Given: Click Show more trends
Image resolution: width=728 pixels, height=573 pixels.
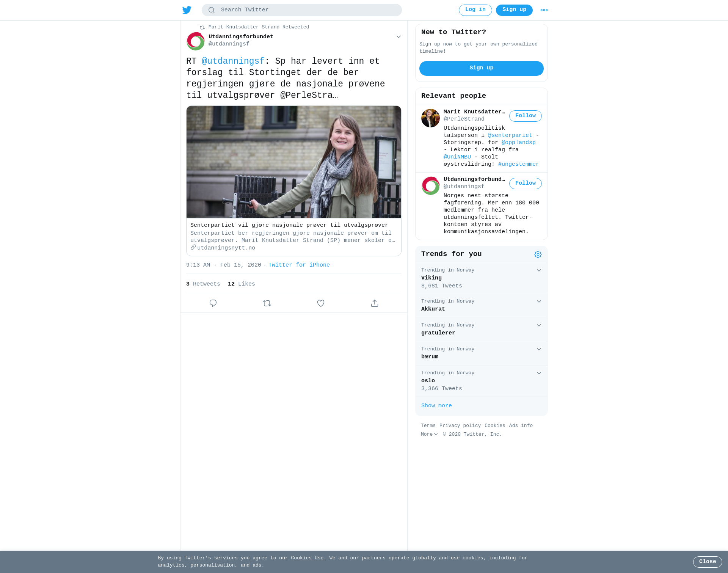Looking at the screenshot, I should (436, 406).
